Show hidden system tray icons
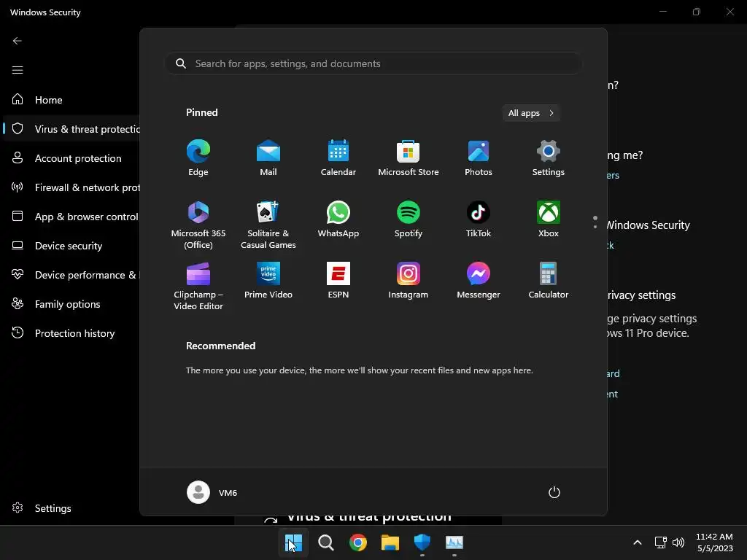The image size is (747, 560). click(x=638, y=542)
